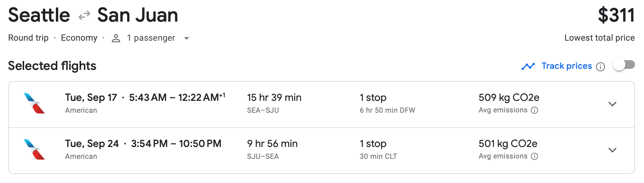
Task: Enable the Track prices toggle
Action: [x=624, y=65]
